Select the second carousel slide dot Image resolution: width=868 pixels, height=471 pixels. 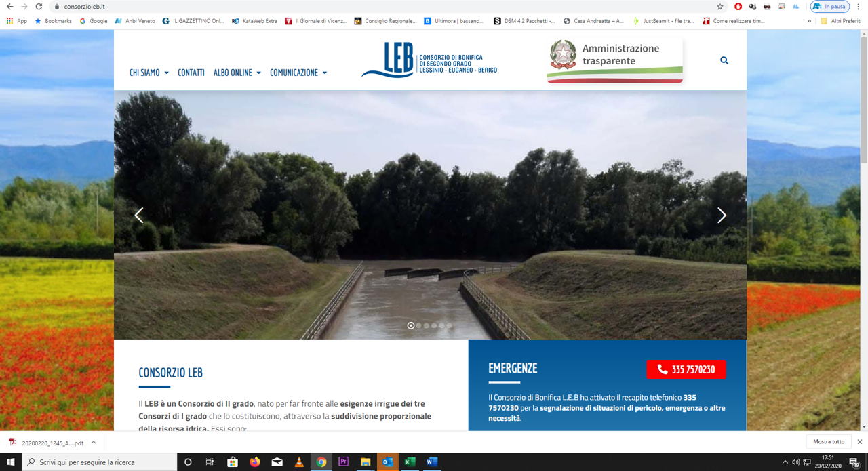point(418,326)
